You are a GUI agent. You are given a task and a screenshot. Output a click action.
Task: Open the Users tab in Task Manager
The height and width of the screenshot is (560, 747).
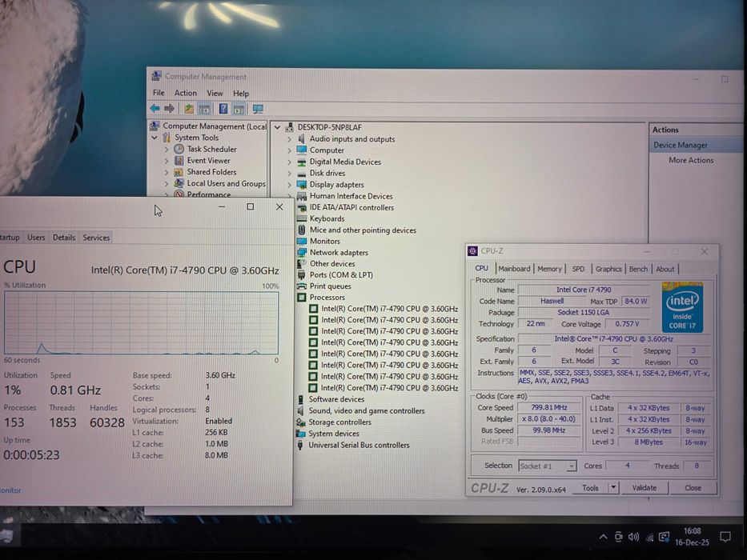(x=36, y=237)
